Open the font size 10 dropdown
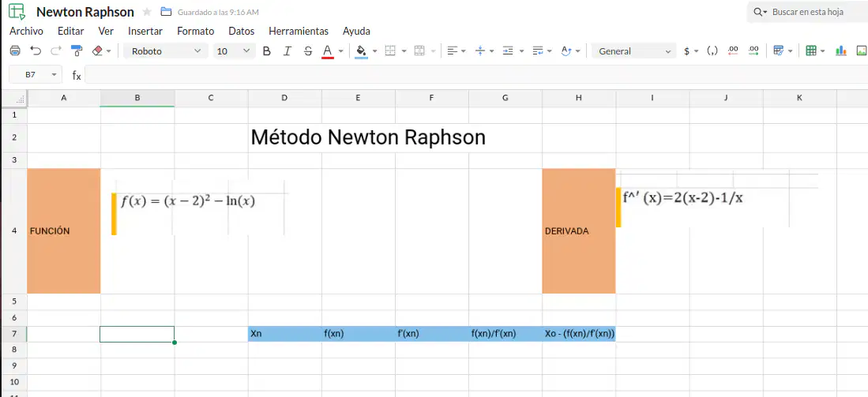This screenshot has height=397, width=868. click(x=235, y=51)
